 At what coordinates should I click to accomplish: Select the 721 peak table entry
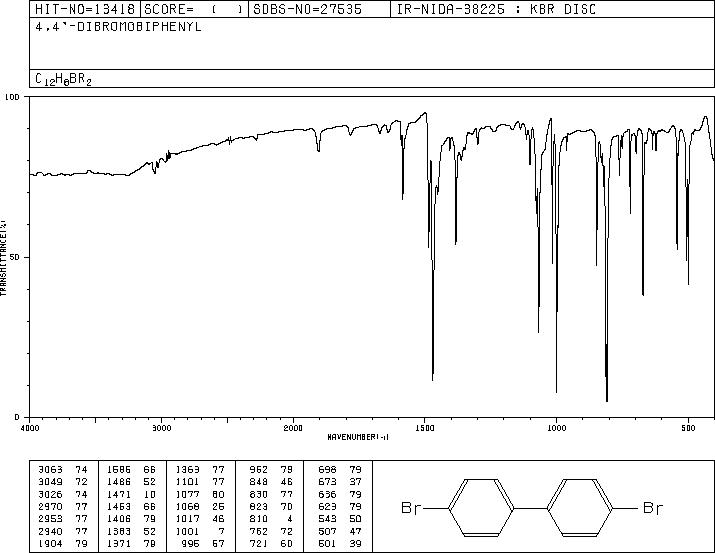[259, 544]
